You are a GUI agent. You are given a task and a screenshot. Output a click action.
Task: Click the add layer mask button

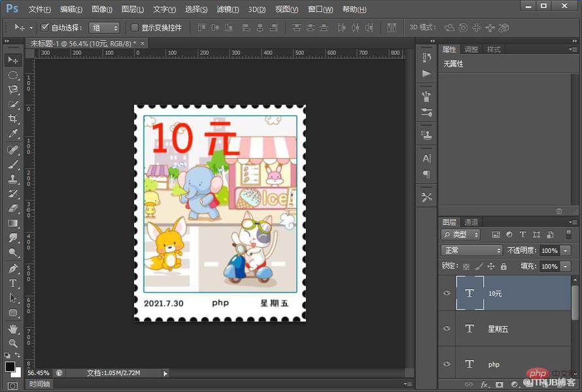[499, 384]
